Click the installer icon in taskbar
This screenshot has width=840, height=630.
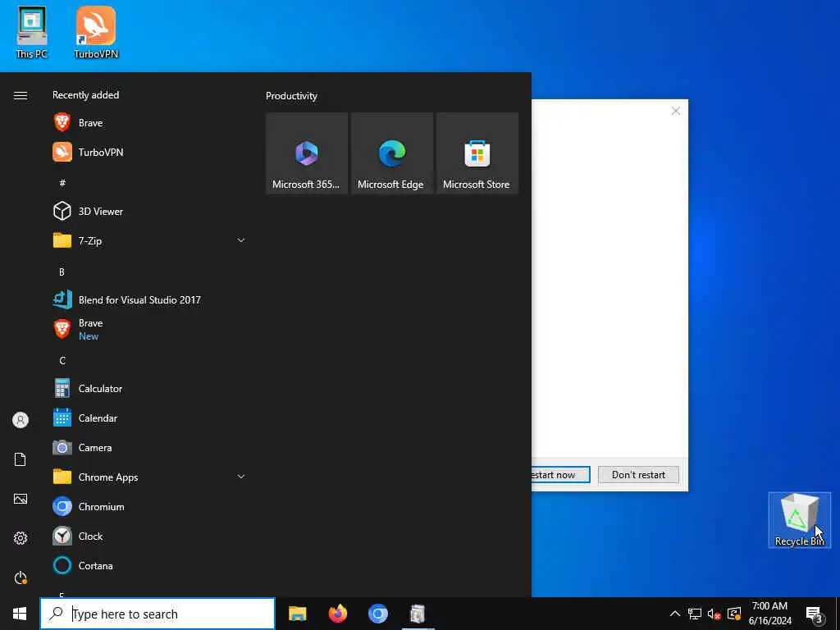pos(418,614)
